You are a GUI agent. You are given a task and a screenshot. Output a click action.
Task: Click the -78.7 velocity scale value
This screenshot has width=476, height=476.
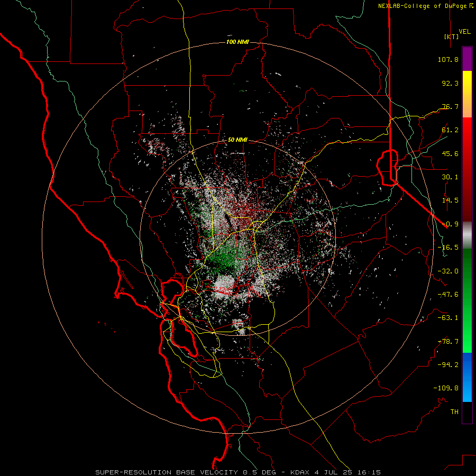point(448,342)
